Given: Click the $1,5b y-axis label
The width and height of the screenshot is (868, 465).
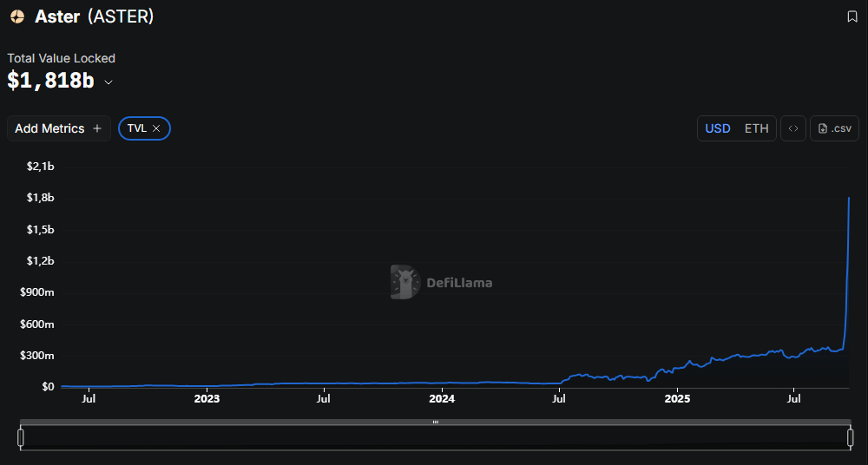Looking at the screenshot, I should pos(41,230).
